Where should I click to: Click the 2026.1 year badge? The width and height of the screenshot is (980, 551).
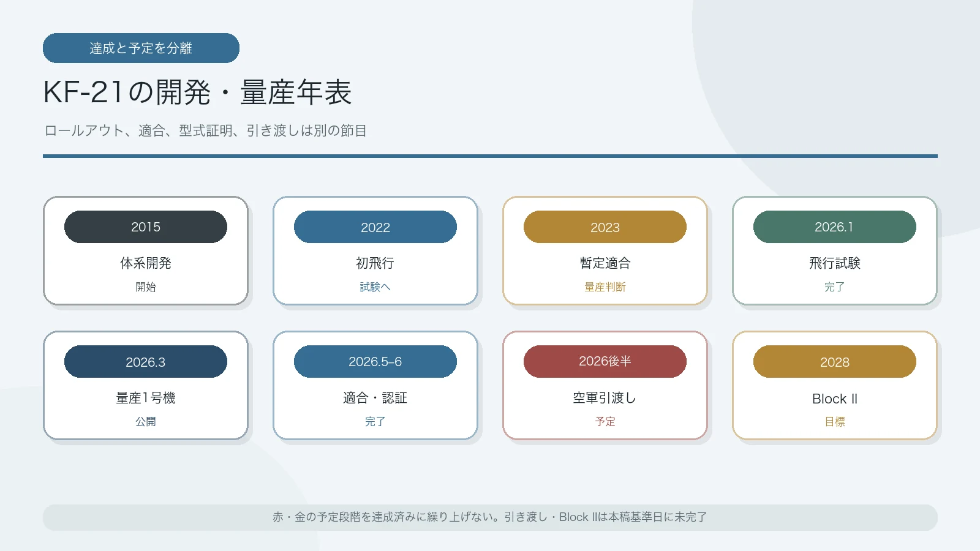point(835,227)
